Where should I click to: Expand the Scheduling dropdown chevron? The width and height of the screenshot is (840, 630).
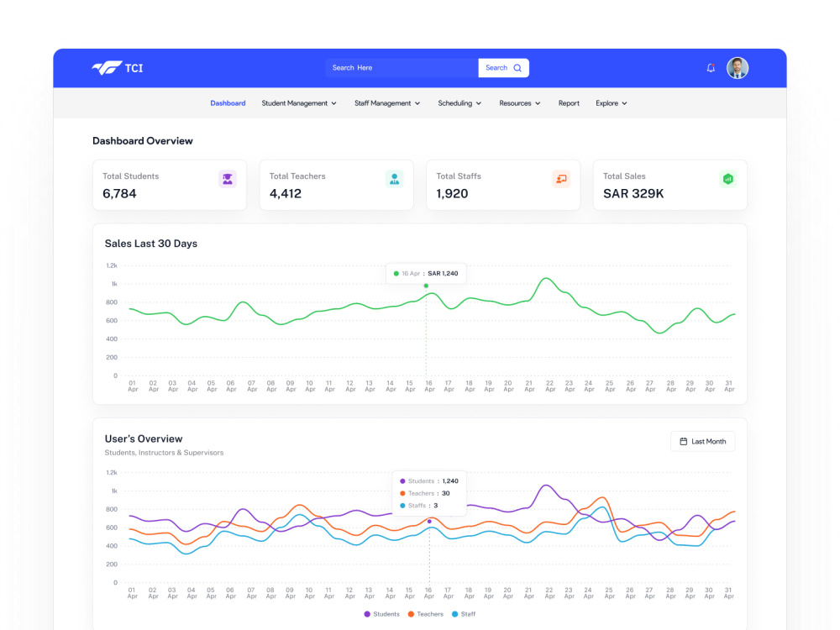479,103
